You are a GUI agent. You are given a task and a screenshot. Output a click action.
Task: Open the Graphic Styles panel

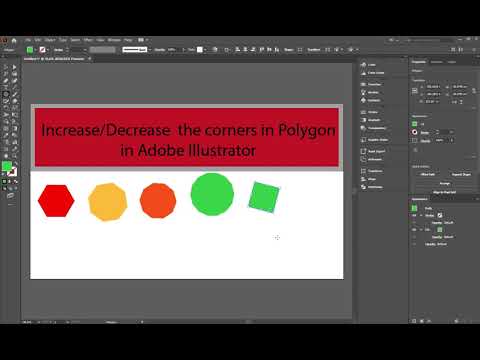pyautogui.click(x=374, y=140)
